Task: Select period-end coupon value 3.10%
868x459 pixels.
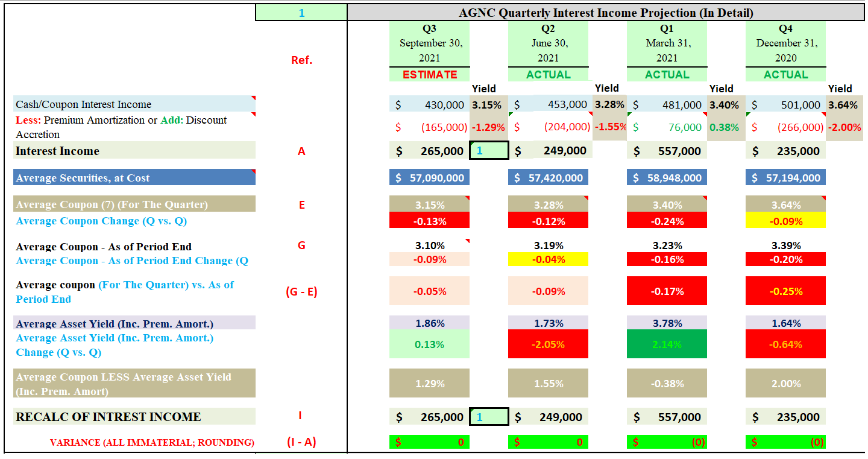Action: (429, 245)
